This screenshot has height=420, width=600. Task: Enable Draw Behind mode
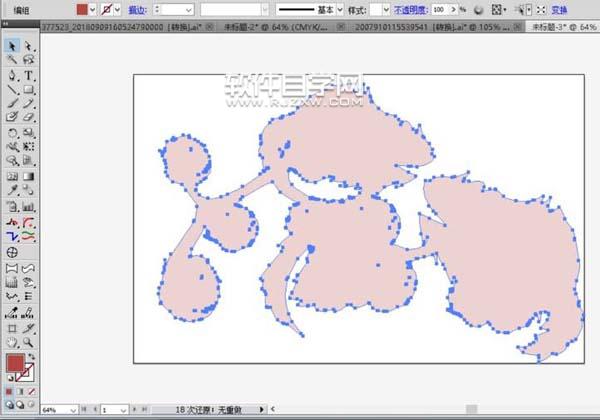(x=20, y=404)
